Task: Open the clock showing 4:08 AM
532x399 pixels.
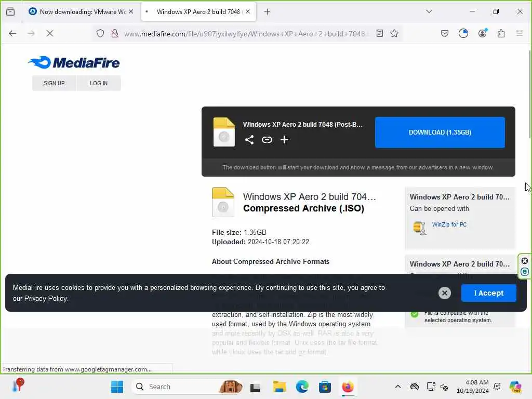Action: [473, 387]
